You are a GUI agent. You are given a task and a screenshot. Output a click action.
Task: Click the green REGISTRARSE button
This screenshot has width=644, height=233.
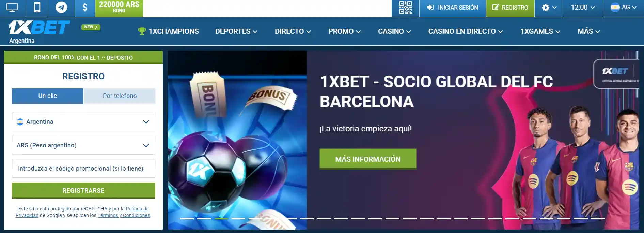coord(83,191)
